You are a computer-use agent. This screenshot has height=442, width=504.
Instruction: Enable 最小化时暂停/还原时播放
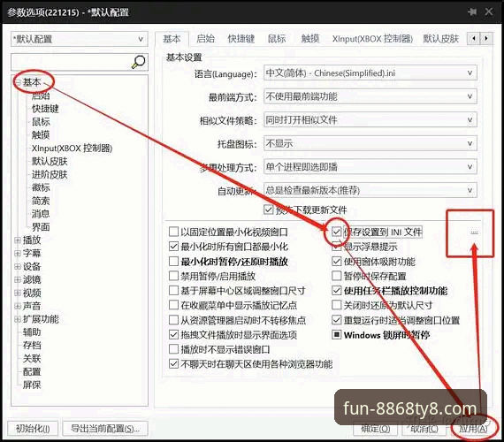click(x=173, y=261)
